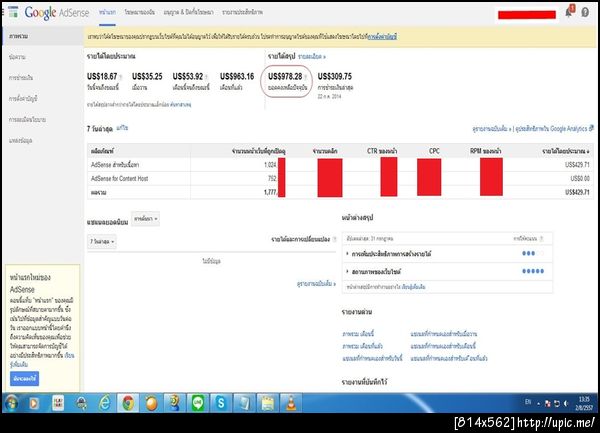
Task: Click the Google AdSense logo
Action: (x=57, y=13)
